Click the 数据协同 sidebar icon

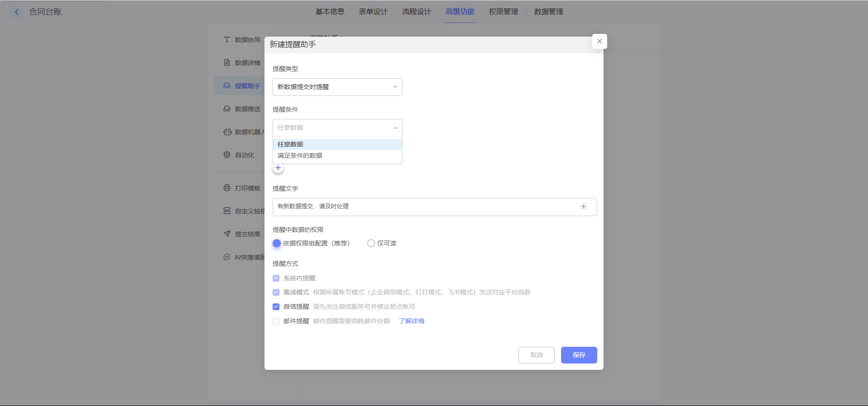pyautogui.click(x=227, y=40)
